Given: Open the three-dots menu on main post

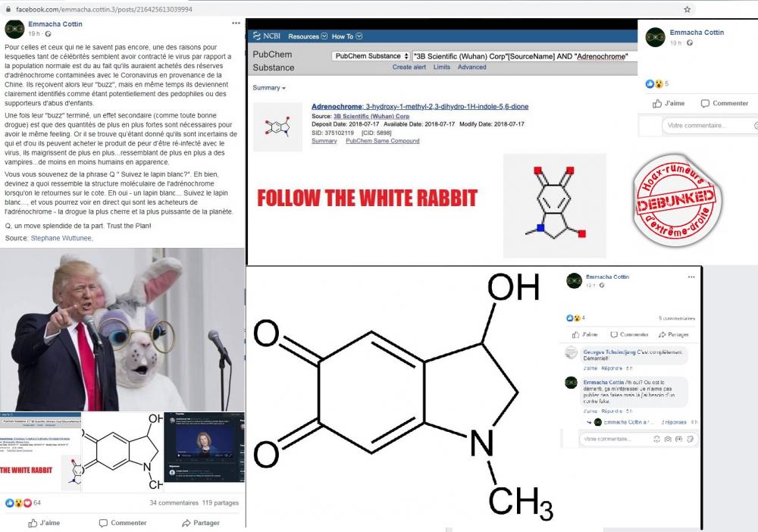Looking at the screenshot, I should 236,23.
